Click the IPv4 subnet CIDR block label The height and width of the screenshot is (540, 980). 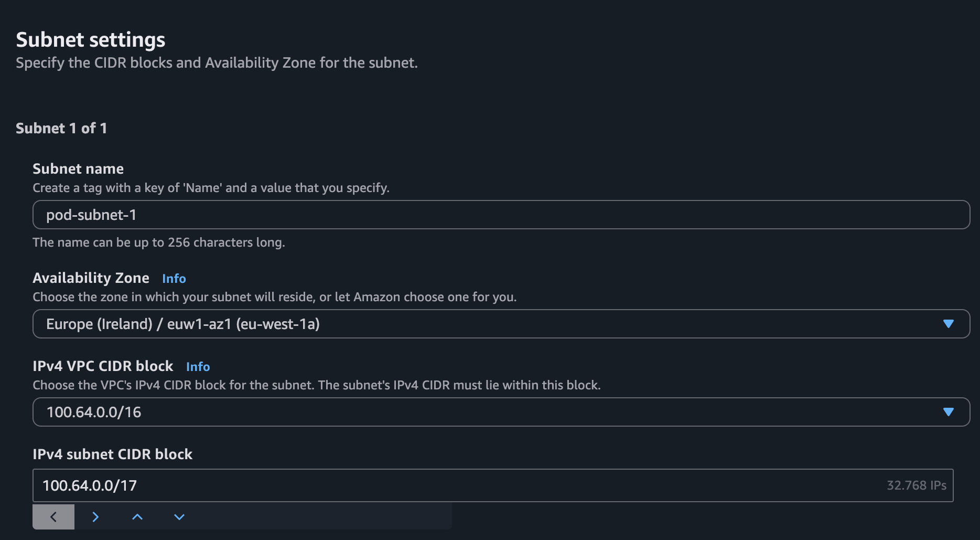112,454
